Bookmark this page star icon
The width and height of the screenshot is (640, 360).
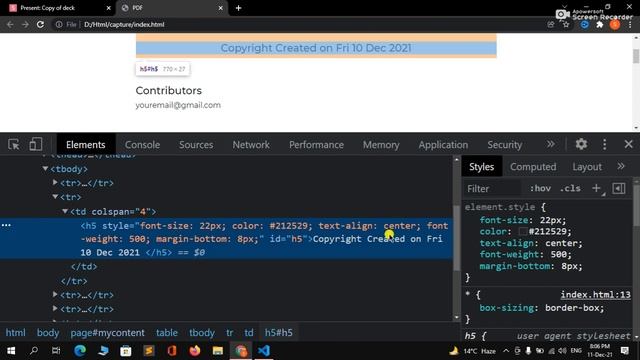pos(566,24)
